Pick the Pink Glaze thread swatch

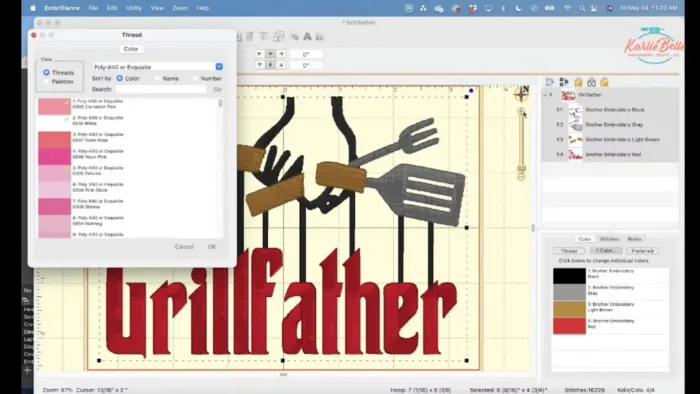(x=54, y=190)
